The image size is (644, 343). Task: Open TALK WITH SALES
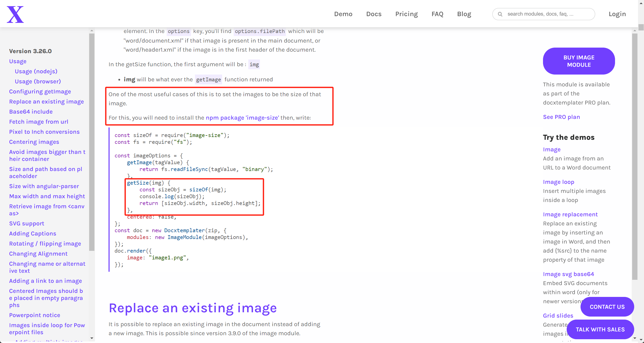[x=600, y=329]
